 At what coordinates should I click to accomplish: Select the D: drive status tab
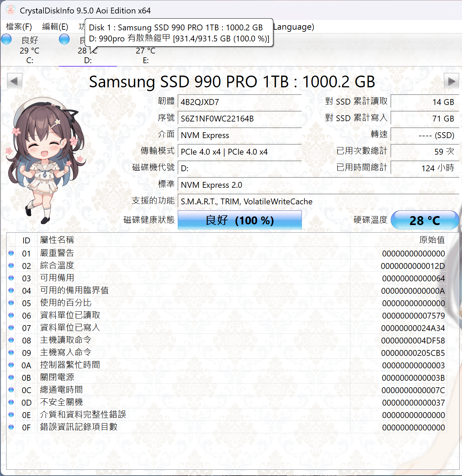click(x=88, y=55)
